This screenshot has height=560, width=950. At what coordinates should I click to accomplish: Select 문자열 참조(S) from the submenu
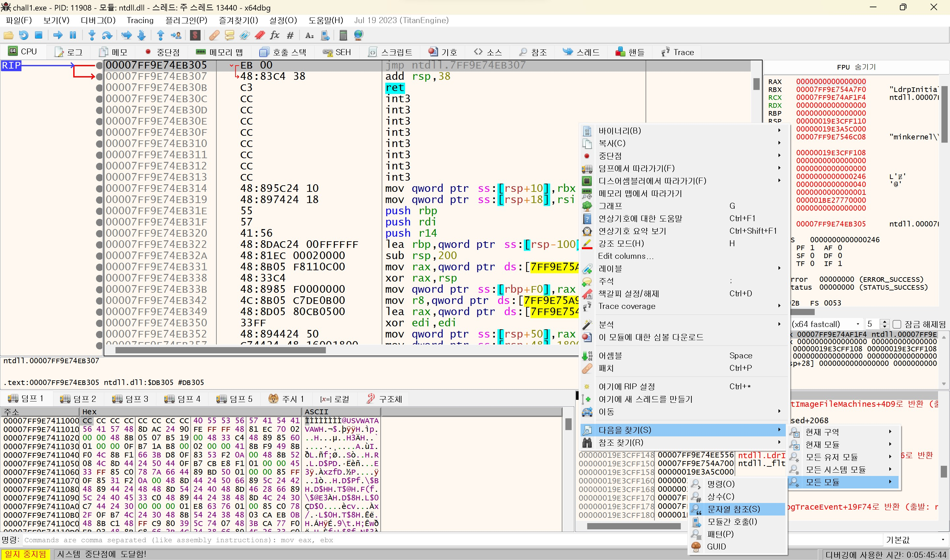coord(733,509)
